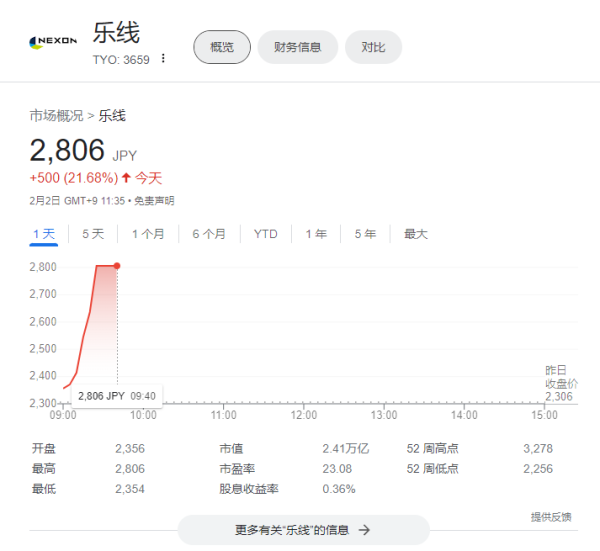Click the 市盈率 value 23.08

[x=337, y=469]
